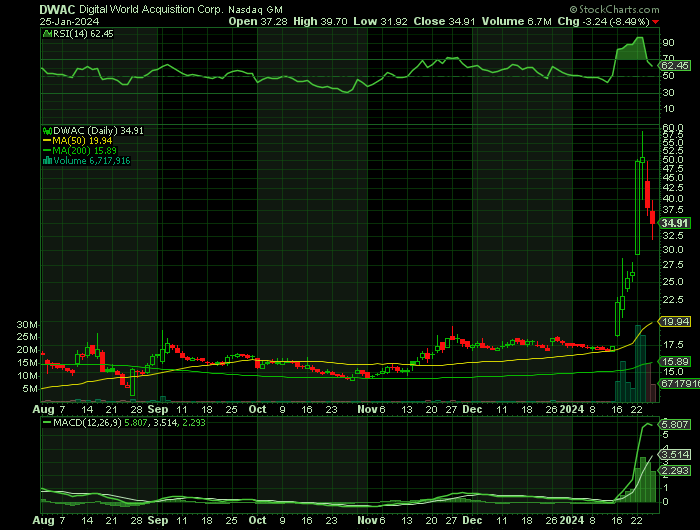Click the Close 34.91 value in header
This screenshot has height=530, width=700.
444,21
